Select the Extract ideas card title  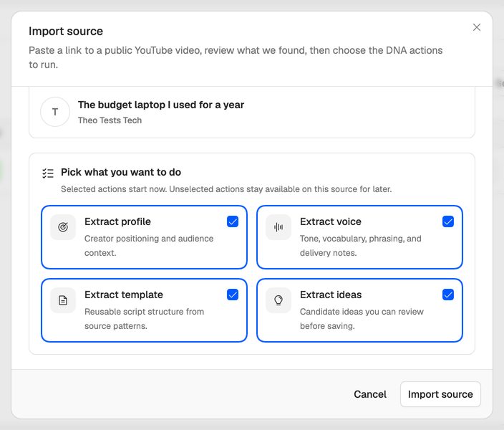pyautogui.click(x=331, y=295)
